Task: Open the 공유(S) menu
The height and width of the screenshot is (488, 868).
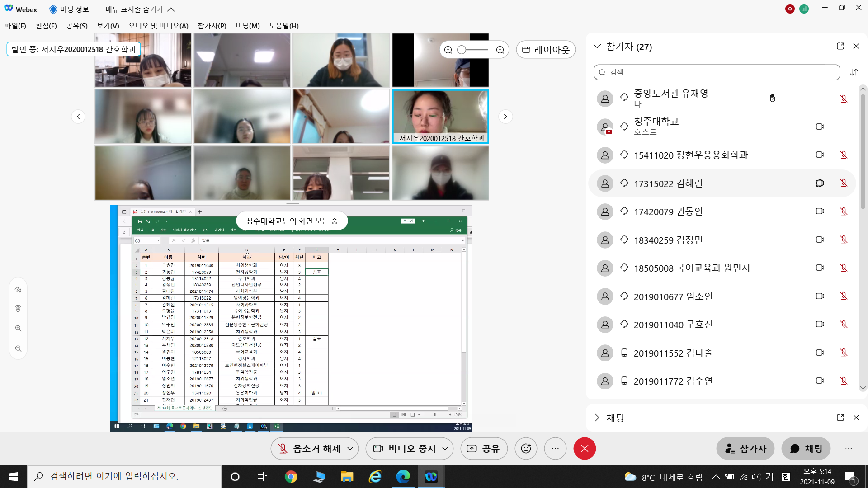Action: tap(77, 26)
